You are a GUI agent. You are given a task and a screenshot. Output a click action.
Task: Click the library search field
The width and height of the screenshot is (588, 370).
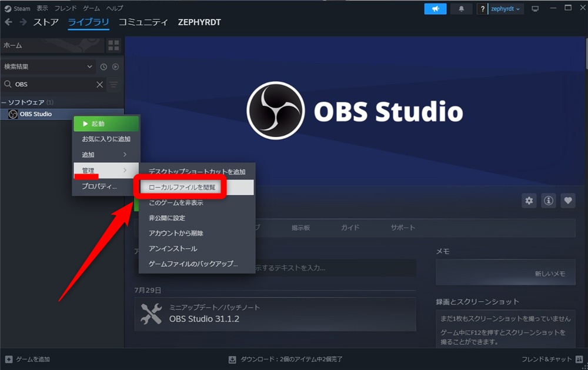coord(54,85)
